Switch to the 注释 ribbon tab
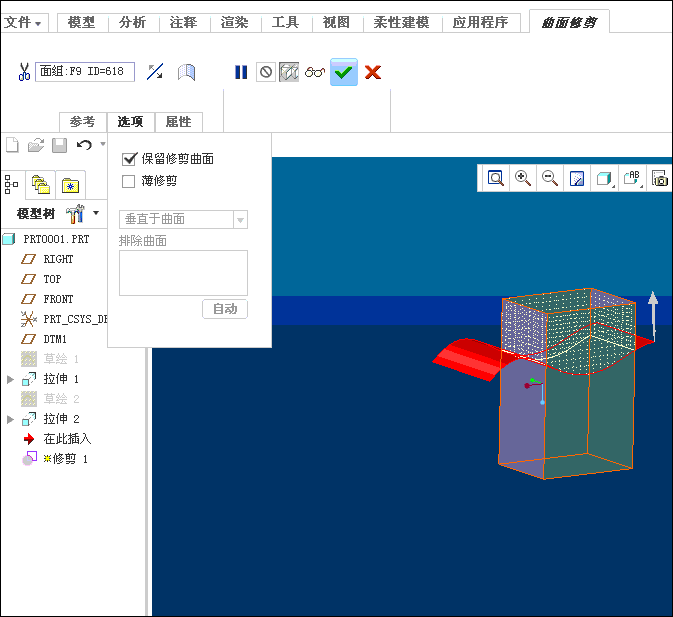Screen dimensions: 673x617 [184, 22]
